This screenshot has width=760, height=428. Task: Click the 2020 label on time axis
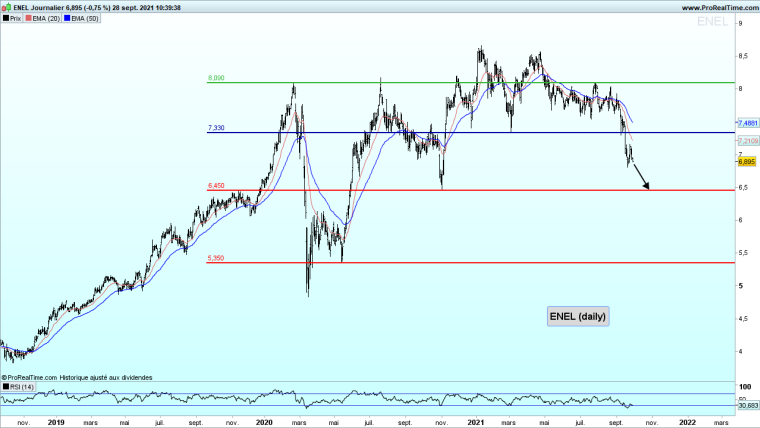tap(264, 422)
